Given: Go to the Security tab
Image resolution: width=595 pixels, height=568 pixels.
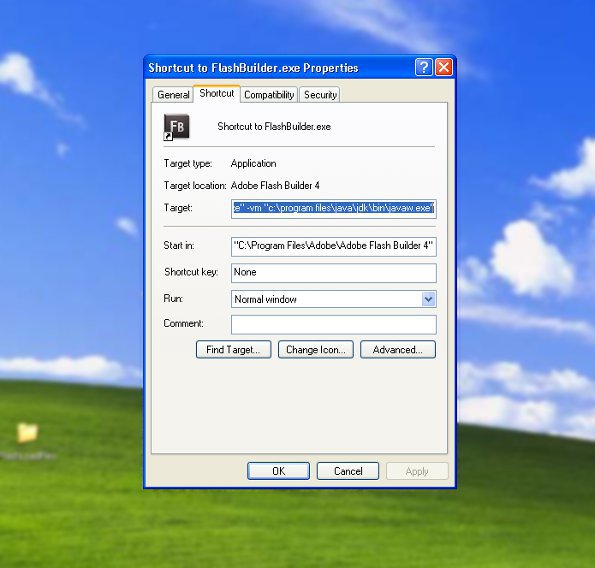Looking at the screenshot, I should pos(320,94).
